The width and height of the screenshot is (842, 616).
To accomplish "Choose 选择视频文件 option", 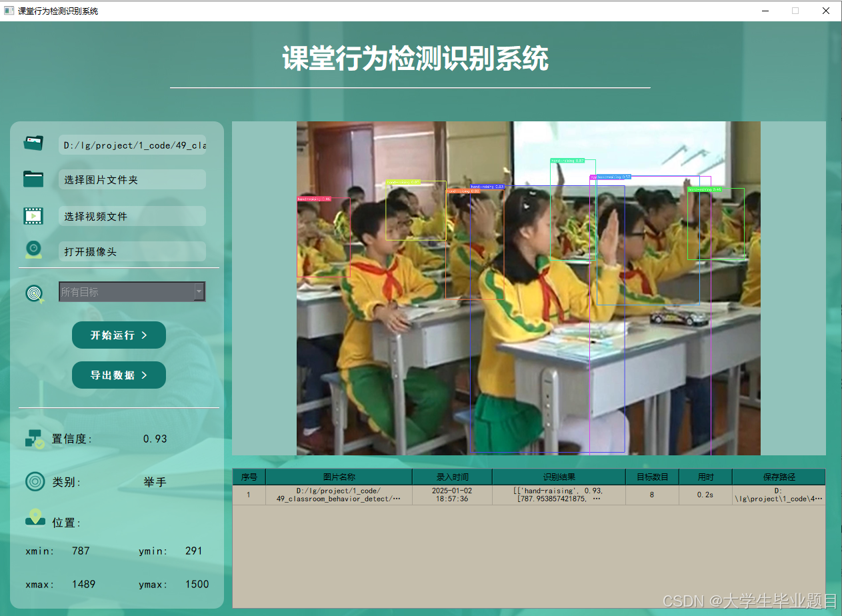I will click(x=132, y=216).
